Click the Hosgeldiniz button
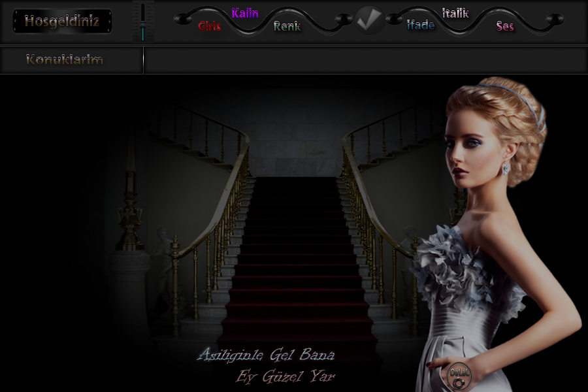The image size is (588, 392). [x=62, y=21]
